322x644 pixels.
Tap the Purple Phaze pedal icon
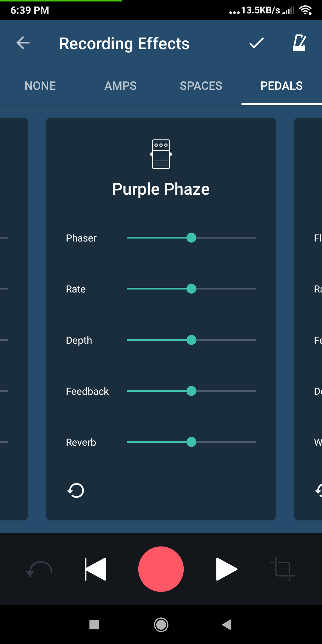(161, 154)
